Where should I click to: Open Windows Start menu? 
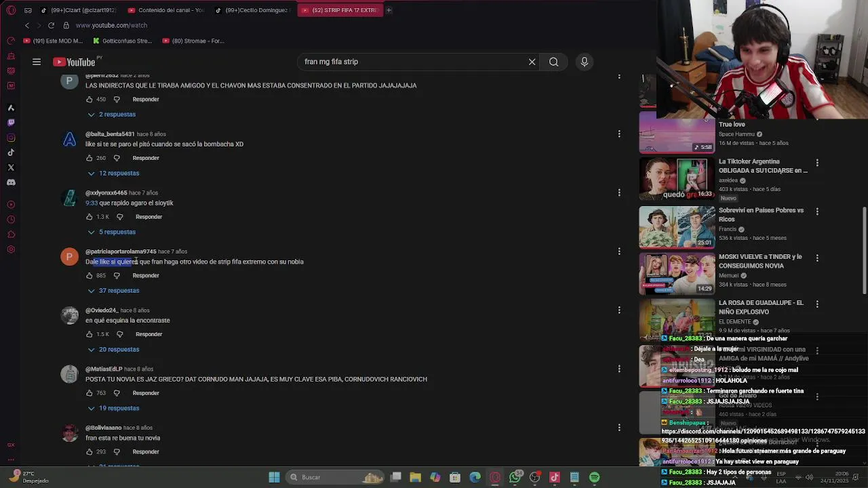point(274,477)
